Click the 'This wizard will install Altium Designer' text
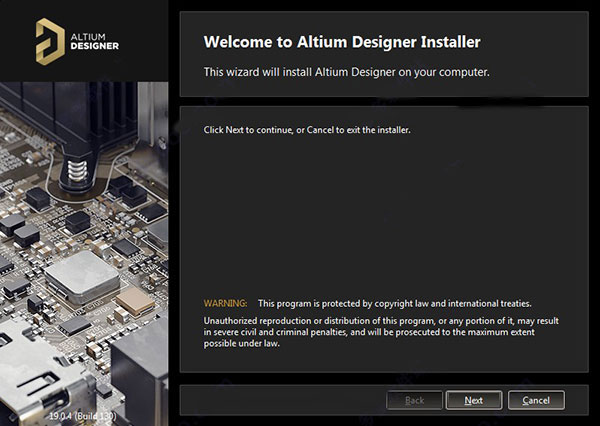This screenshot has width=600, height=426. pos(346,72)
